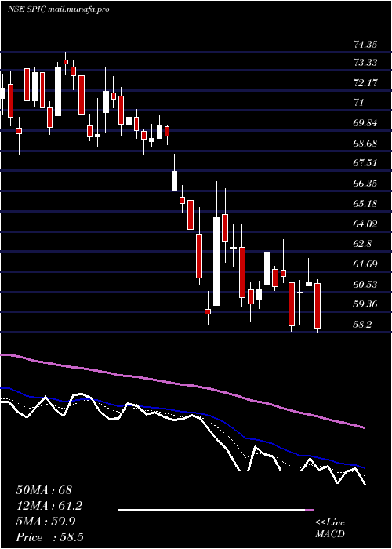This screenshot has height=549, width=392.
Task: Click the pink 50MA line
Action: (x=182, y=385)
